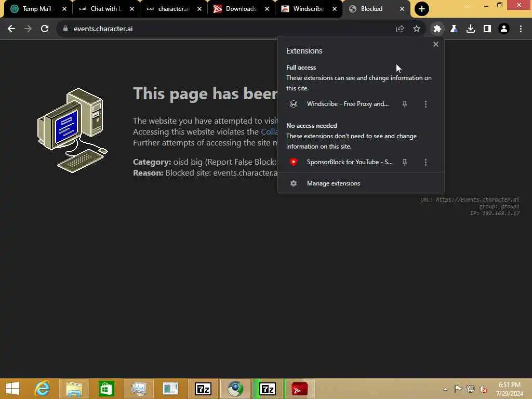Screen dimensions: 532x399
Task: Share this page via share icon
Action: [400, 29]
